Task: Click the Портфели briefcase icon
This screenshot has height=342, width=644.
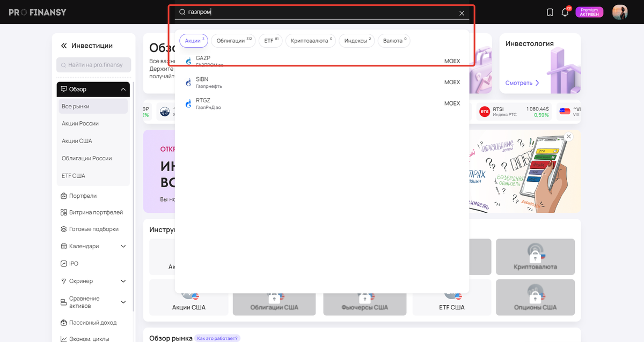Action: [x=64, y=196]
